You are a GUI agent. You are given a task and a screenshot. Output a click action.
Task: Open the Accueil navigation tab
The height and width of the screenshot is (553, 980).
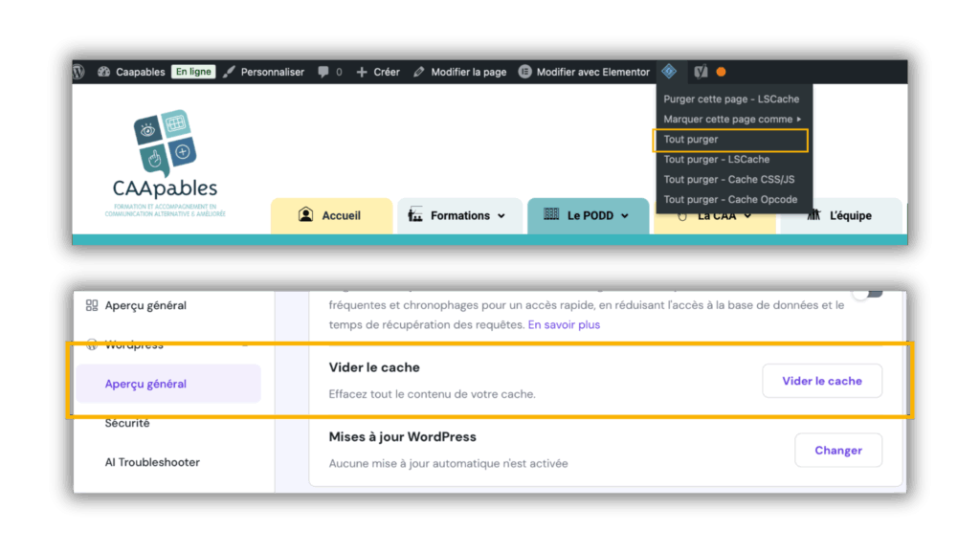click(331, 215)
